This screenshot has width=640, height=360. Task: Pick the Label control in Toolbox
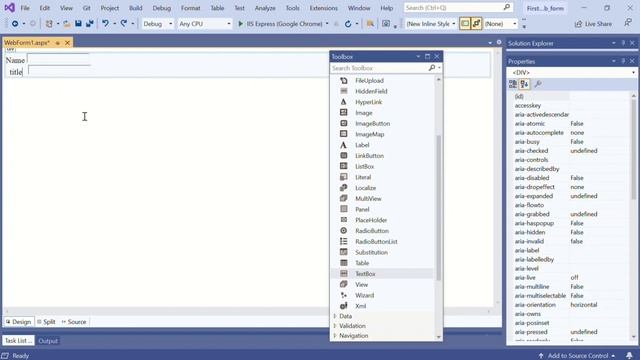click(x=362, y=145)
